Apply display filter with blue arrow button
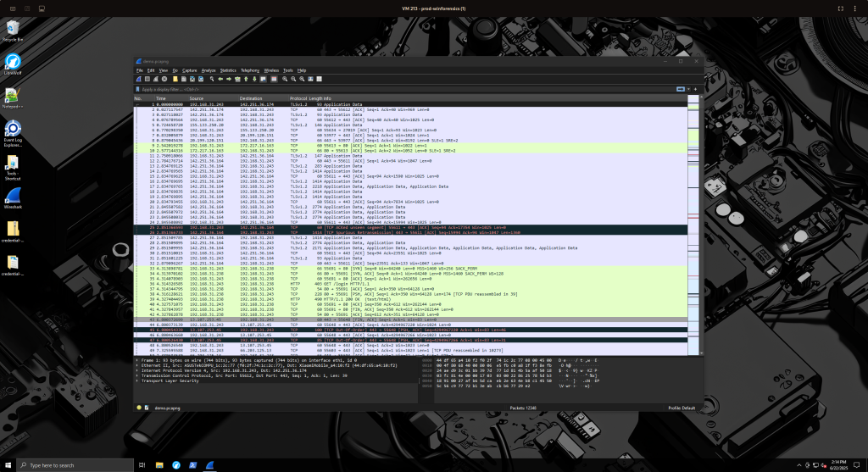Viewport: 868px width, 472px height. (681, 89)
